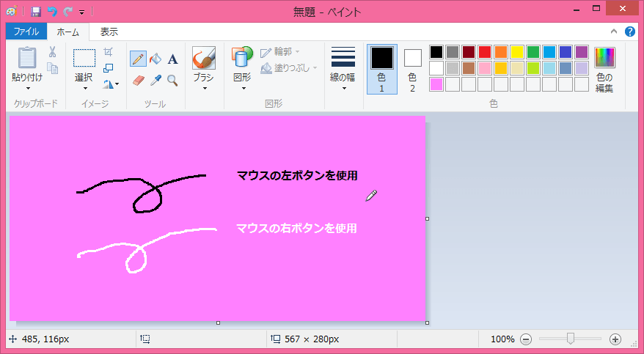
Task: Click the Save icon in the title bar
Action: pos(36,12)
